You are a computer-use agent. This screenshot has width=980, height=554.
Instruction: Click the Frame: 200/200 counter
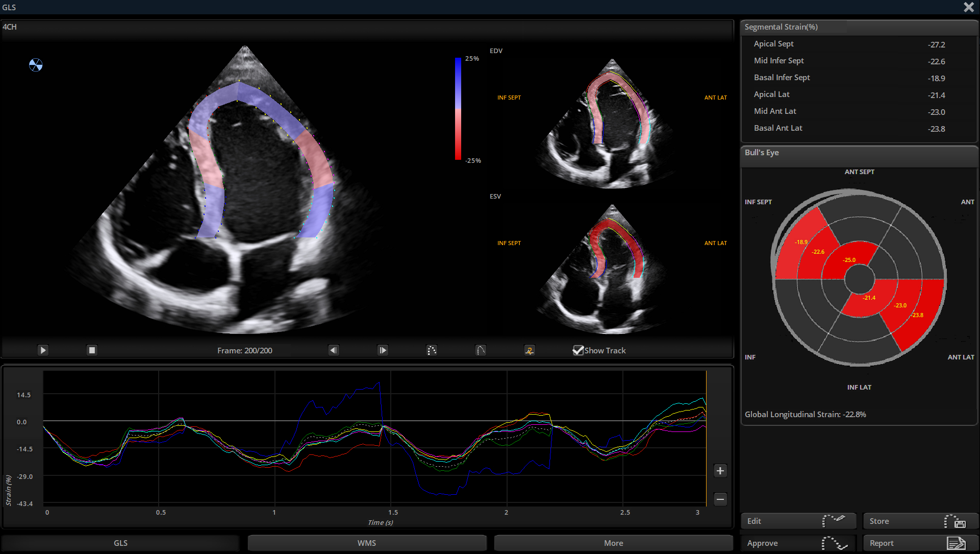pos(244,350)
